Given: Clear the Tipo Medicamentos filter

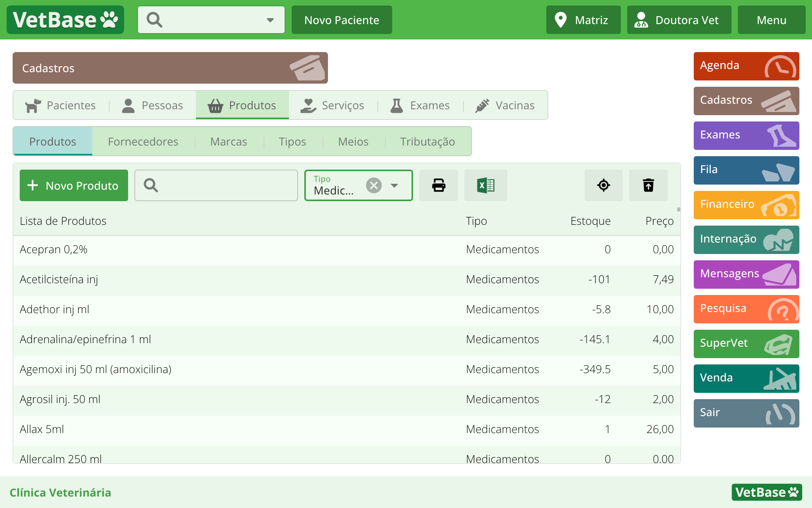Looking at the screenshot, I should click(x=373, y=185).
